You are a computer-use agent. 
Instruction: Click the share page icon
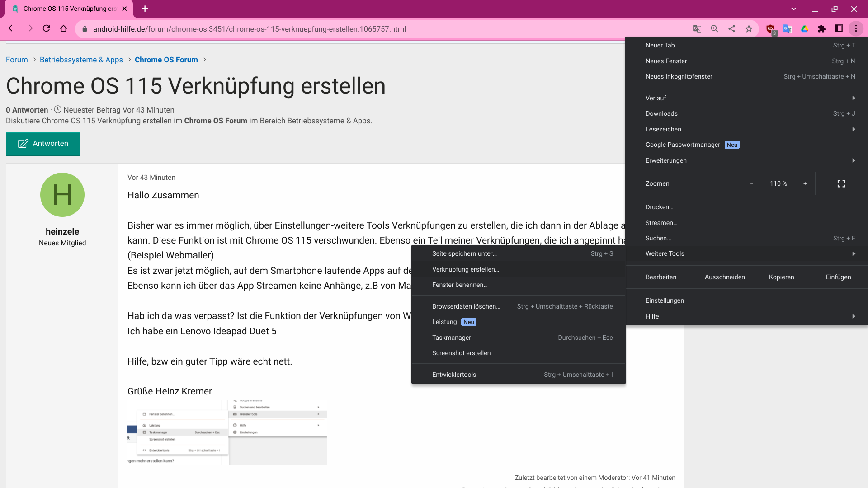coord(731,29)
